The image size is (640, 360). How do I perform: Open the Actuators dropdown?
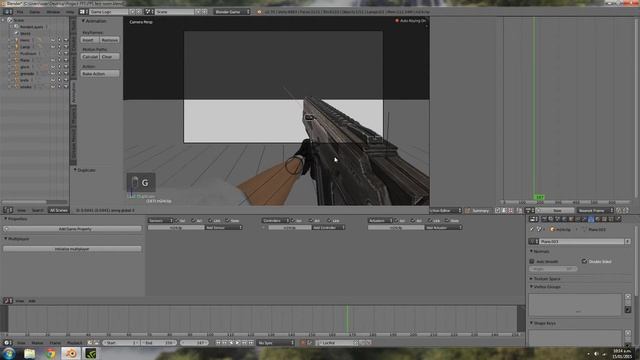click(x=380, y=221)
